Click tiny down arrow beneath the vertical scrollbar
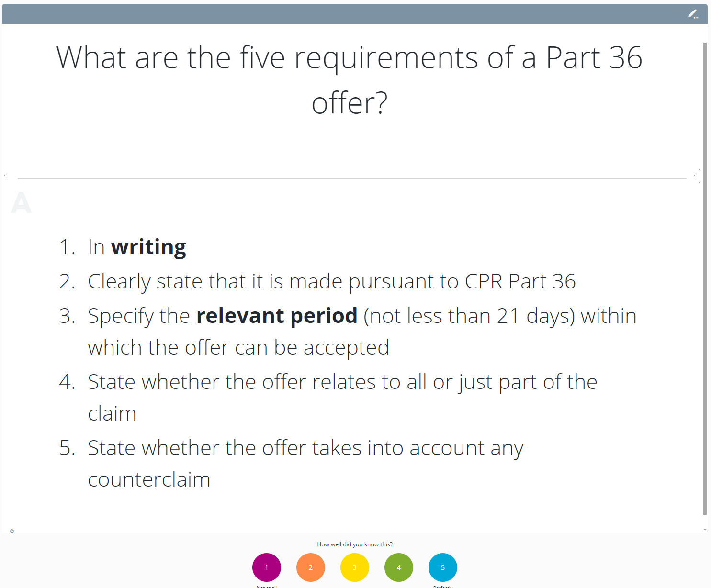Viewport: 711px width, 588px height. click(x=705, y=530)
